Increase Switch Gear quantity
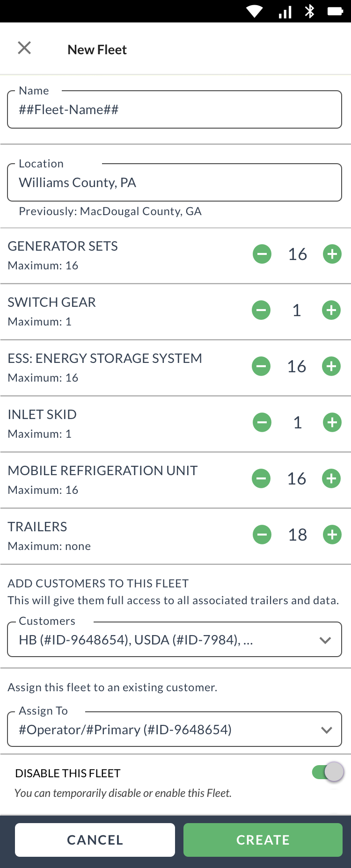The height and width of the screenshot is (868, 351). 331,310
